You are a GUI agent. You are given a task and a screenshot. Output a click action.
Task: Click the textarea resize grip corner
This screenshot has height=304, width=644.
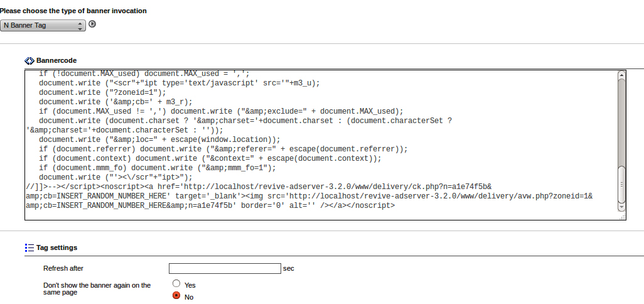(622, 216)
